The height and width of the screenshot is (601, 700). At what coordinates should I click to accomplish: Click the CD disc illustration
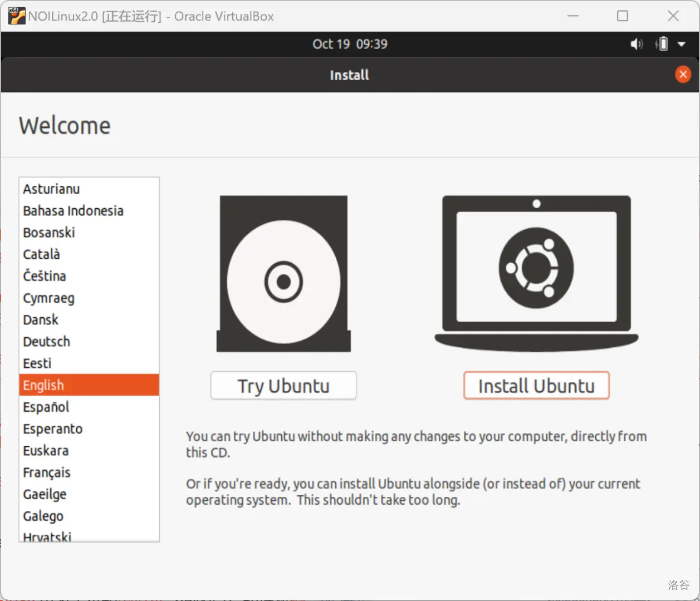pos(283,274)
